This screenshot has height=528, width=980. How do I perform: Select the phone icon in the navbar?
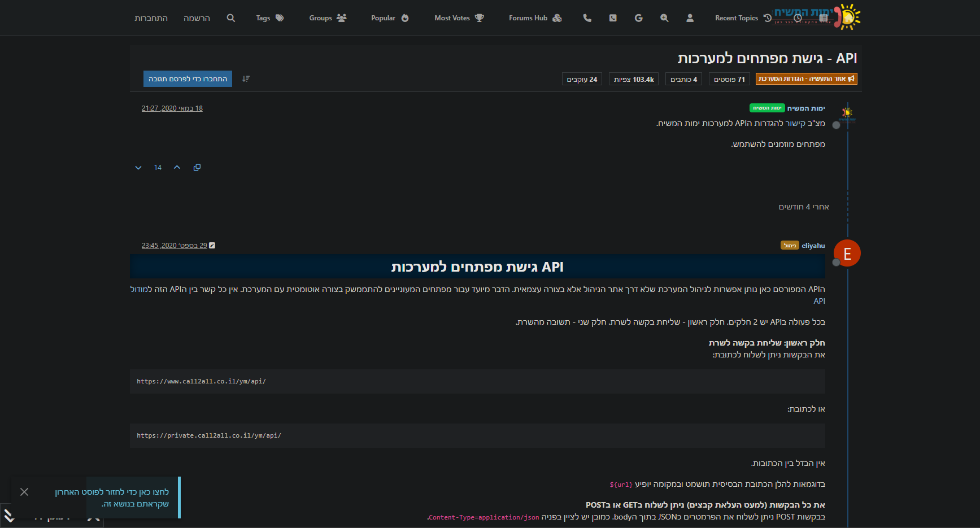coord(587,18)
